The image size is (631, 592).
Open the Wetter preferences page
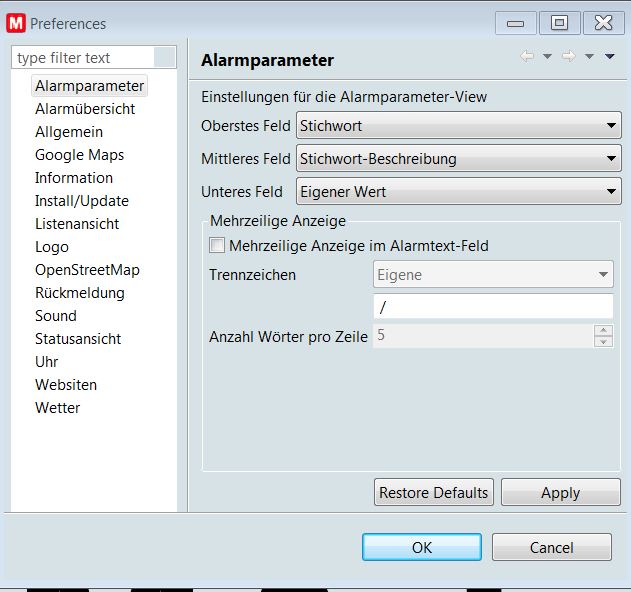click(57, 408)
